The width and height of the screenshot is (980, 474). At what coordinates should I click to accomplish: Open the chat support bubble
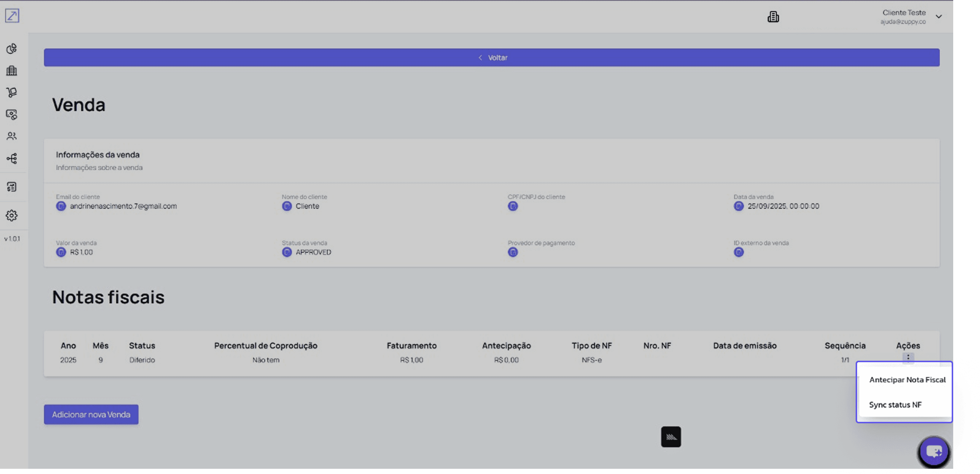tap(933, 452)
